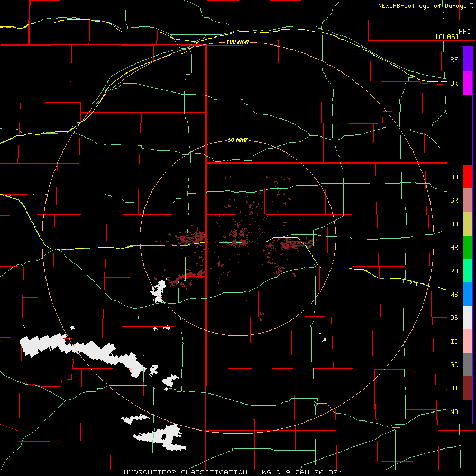Click the dark red BI swatch

coord(467,388)
